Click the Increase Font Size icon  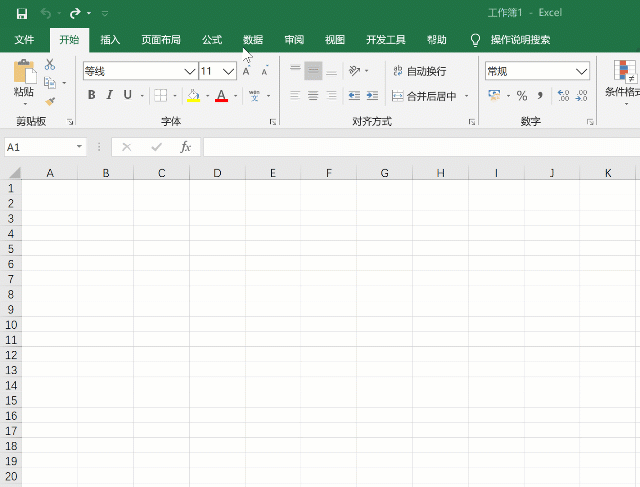click(x=247, y=71)
